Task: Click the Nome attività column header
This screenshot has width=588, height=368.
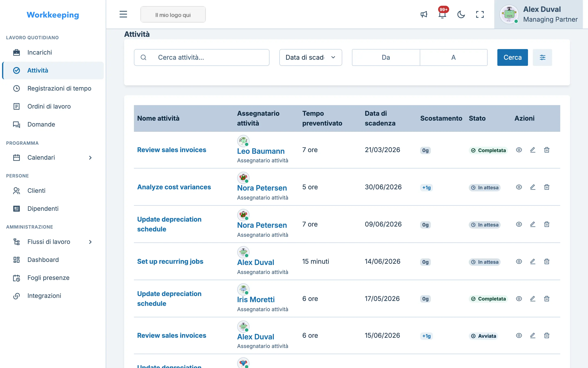Action: (x=158, y=118)
